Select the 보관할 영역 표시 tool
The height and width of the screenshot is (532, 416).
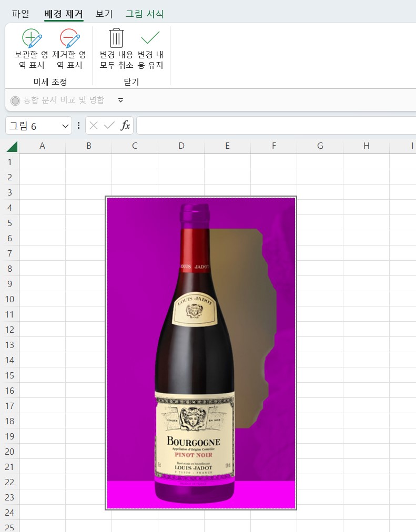click(31, 49)
